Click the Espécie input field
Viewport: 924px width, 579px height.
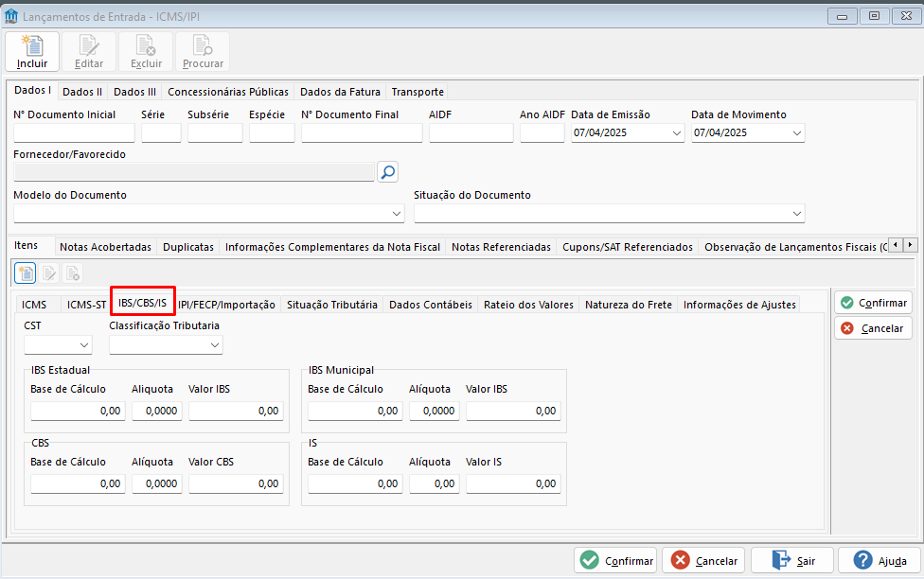pos(272,133)
